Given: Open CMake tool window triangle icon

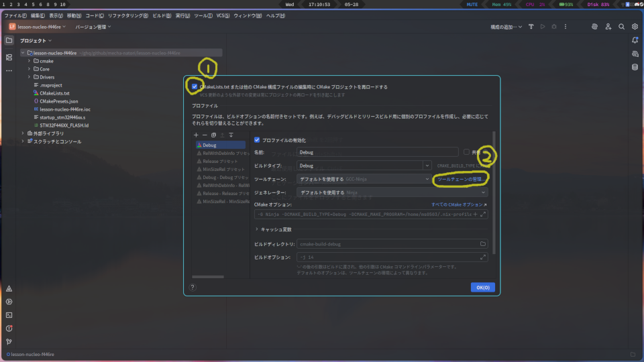Looking at the screenshot, I should pos(9,288).
